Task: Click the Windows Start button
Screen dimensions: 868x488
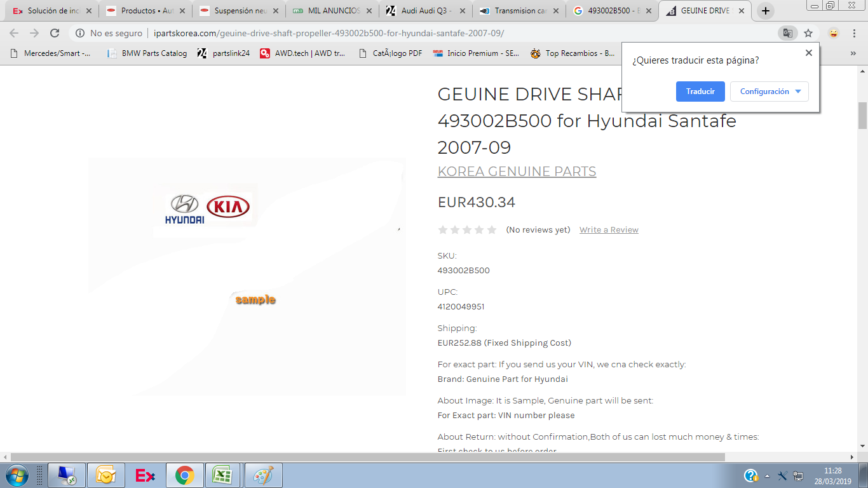Action: tap(17, 475)
